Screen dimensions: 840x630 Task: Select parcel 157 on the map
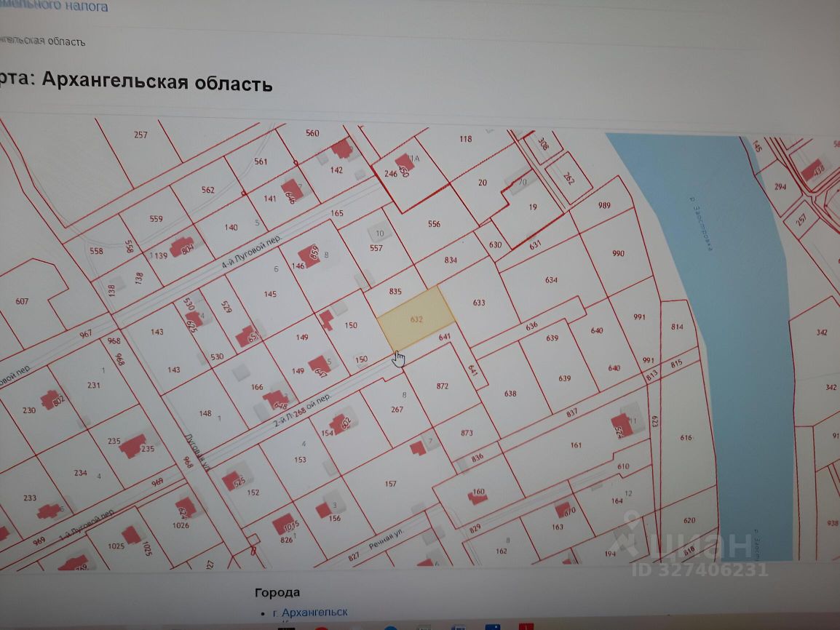(391, 484)
